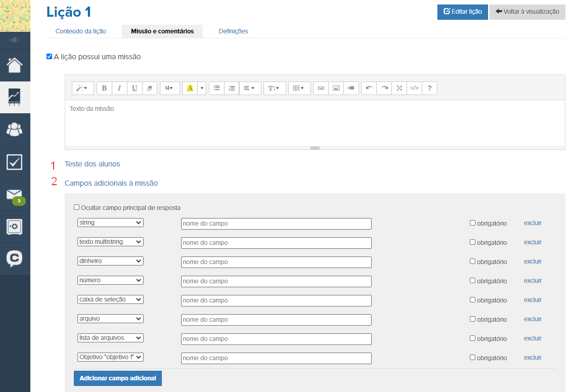
Task: Toggle italic text in editor toolbar
Action: [x=119, y=88]
